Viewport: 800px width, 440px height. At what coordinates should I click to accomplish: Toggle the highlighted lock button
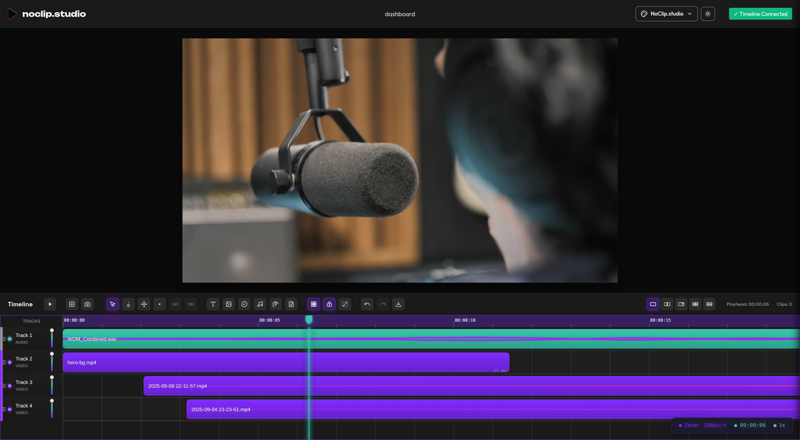pyautogui.click(x=329, y=304)
